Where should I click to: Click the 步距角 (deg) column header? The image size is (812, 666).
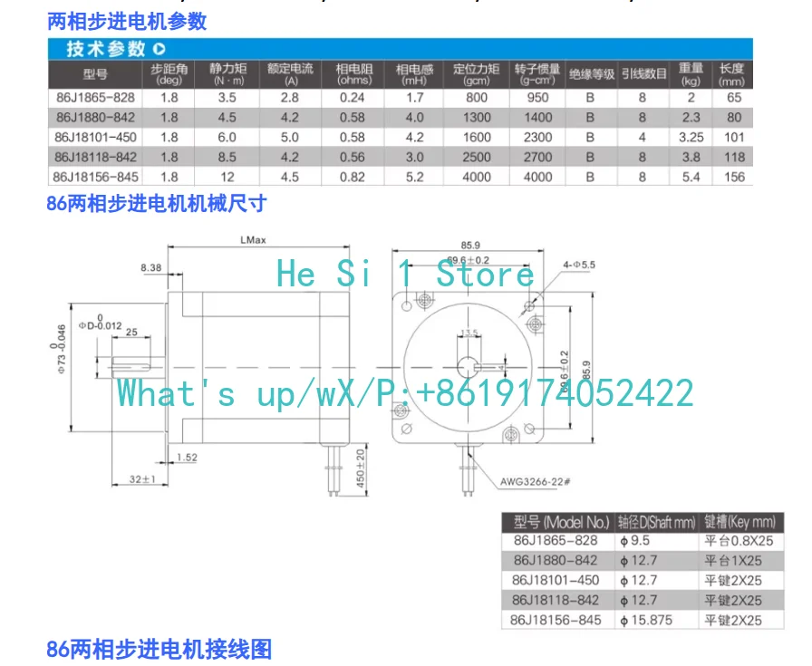tap(169, 74)
